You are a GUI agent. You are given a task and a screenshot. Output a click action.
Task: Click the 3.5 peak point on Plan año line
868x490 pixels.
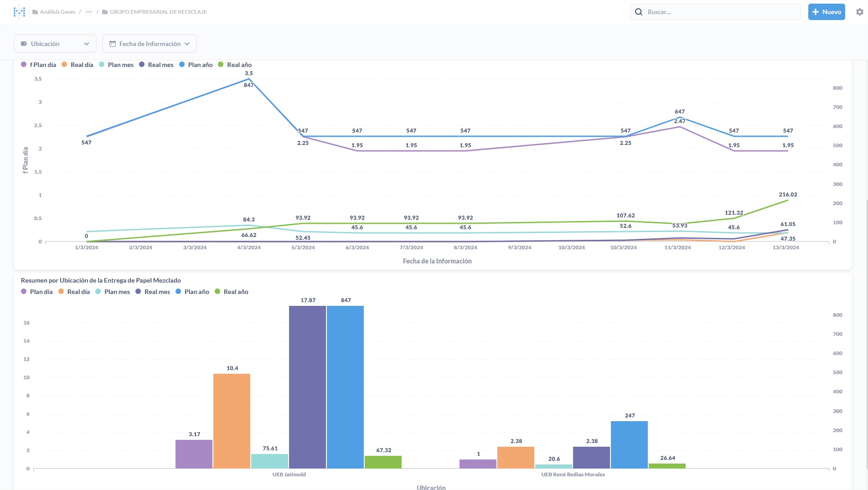[x=249, y=79]
